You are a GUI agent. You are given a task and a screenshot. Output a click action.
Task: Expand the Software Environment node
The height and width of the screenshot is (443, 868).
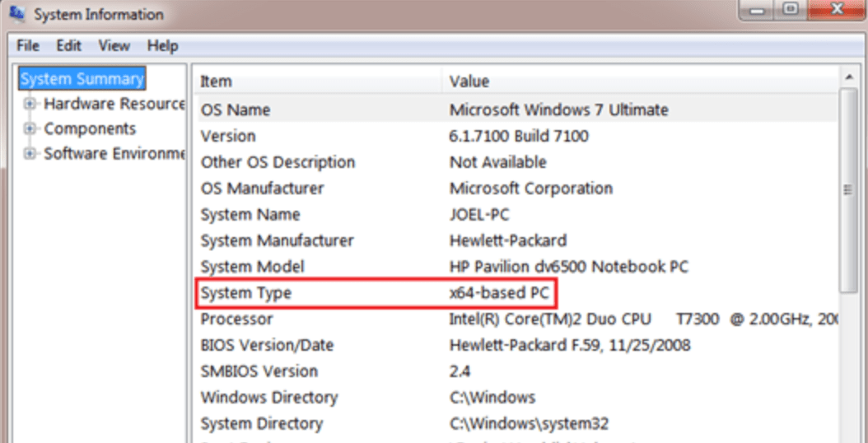pyautogui.click(x=30, y=154)
